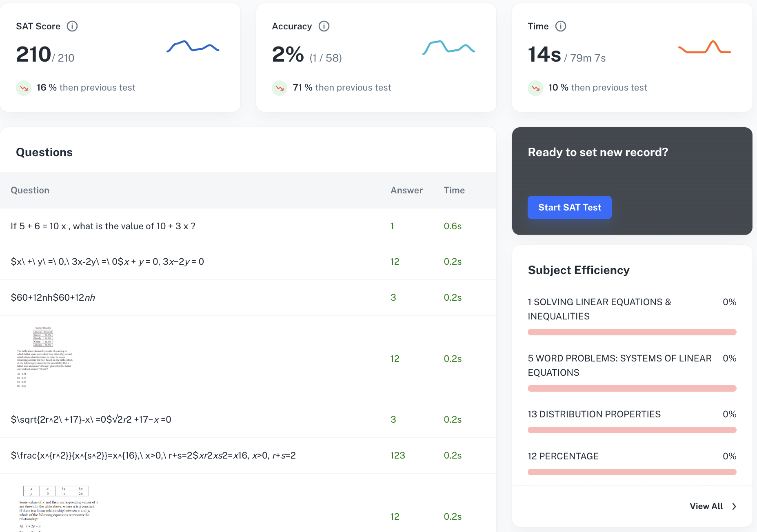Click the SAT Score down-trend arrow icon
The image size is (757, 532).
(24, 88)
